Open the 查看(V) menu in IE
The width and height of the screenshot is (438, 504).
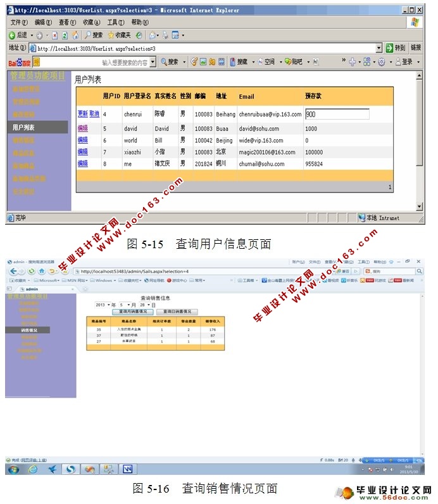(x=67, y=22)
